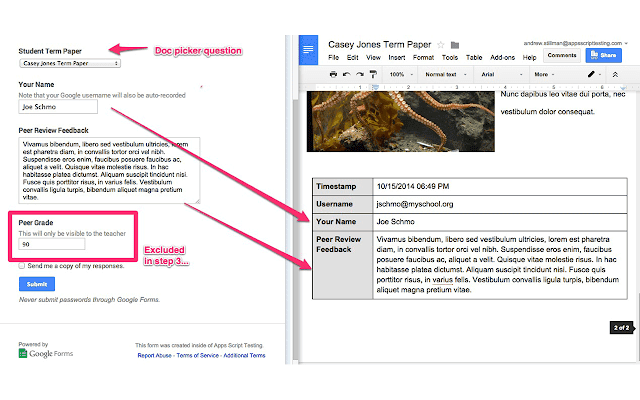Open the Insert menu
This screenshot has width=640, height=400.
coord(396,58)
